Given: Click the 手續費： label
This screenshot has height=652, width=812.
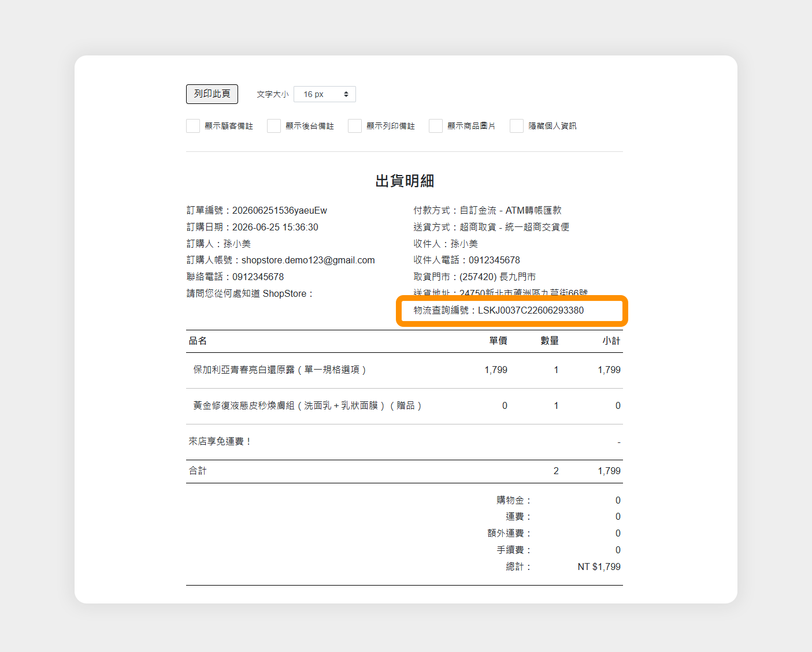Looking at the screenshot, I should click(514, 550).
